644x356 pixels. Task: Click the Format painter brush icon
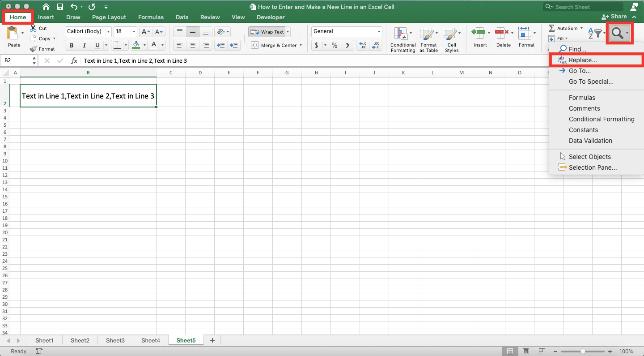click(33, 49)
